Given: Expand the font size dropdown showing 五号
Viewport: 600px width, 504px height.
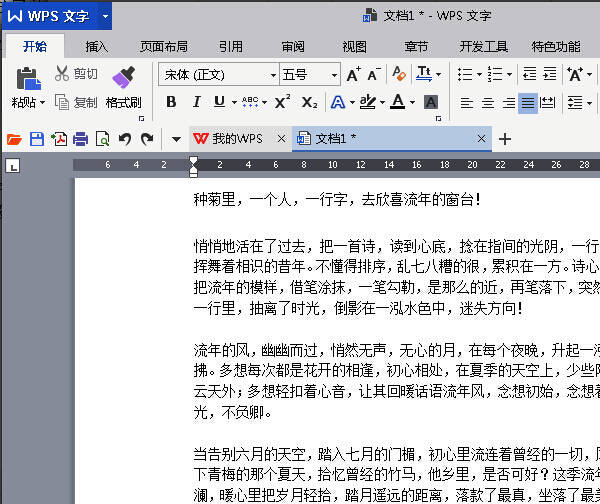Looking at the screenshot, I should (334, 75).
